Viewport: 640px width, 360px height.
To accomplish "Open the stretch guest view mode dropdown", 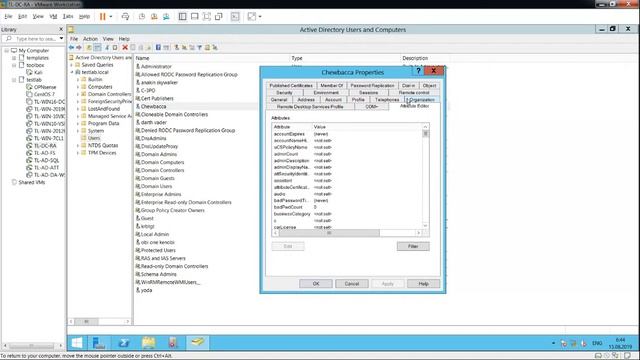I will click(260, 17).
